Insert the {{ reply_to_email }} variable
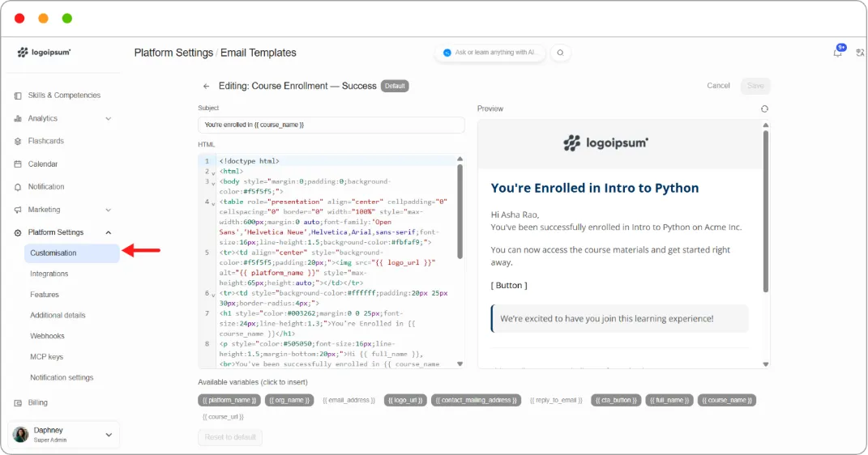 556,400
